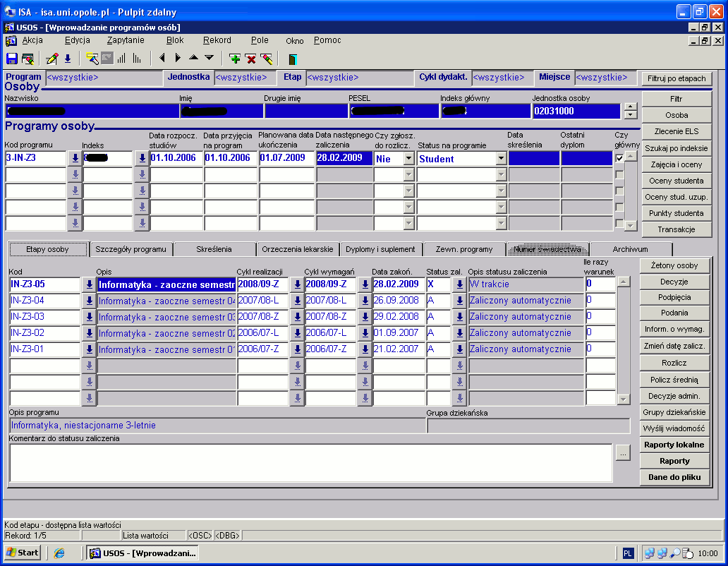The image size is (728, 566).
Task: Open value list next to the Indeks field
Action: click(x=142, y=158)
